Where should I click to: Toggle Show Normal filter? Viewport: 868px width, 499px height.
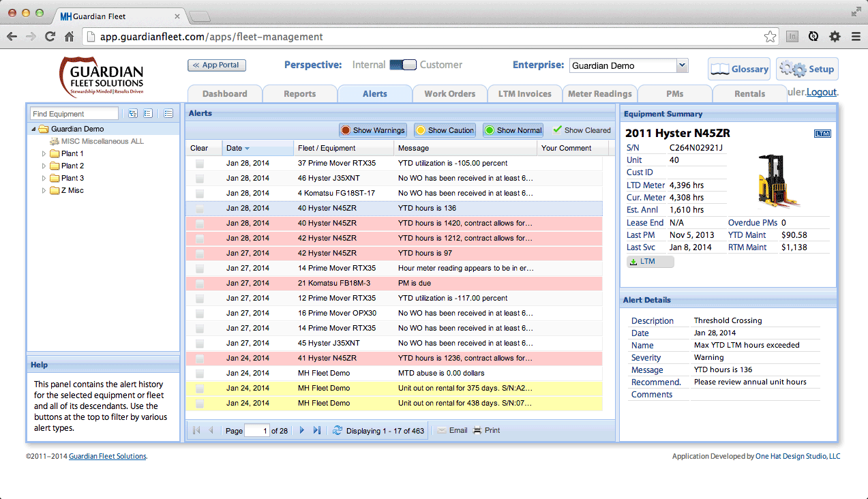[x=513, y=130]
